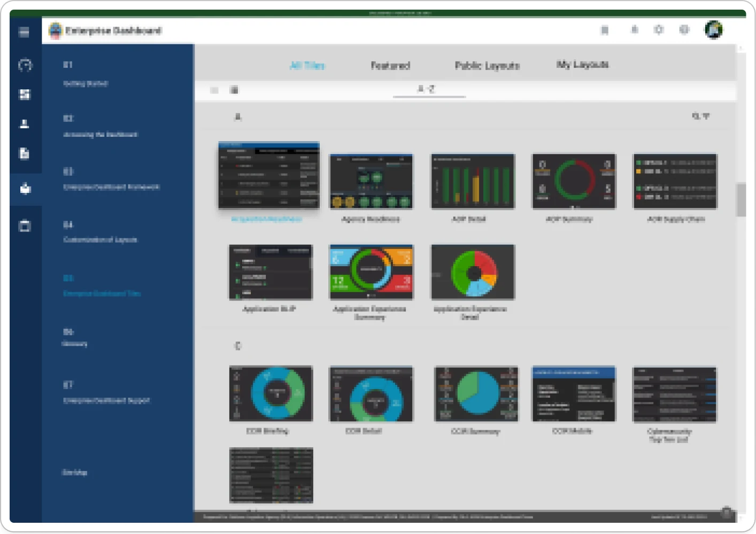Click the gauge icon in the left rail
The width and height of the screenshot is (756, 534).
click(25, 65)
